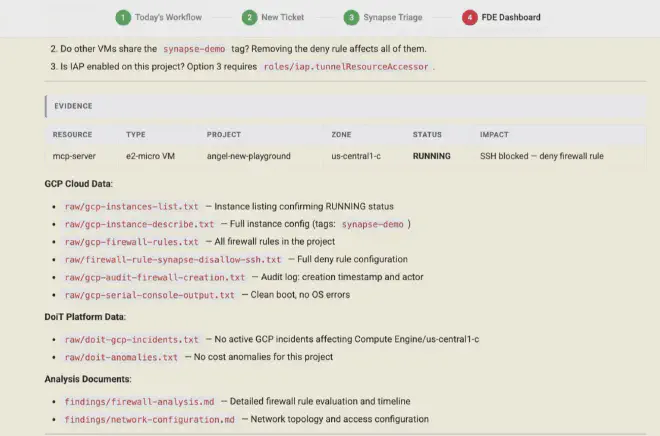The image size is (660, 436).
Task: Click roles/iap.tunnelResourceAccessor code text
Action: coord(346,67)
